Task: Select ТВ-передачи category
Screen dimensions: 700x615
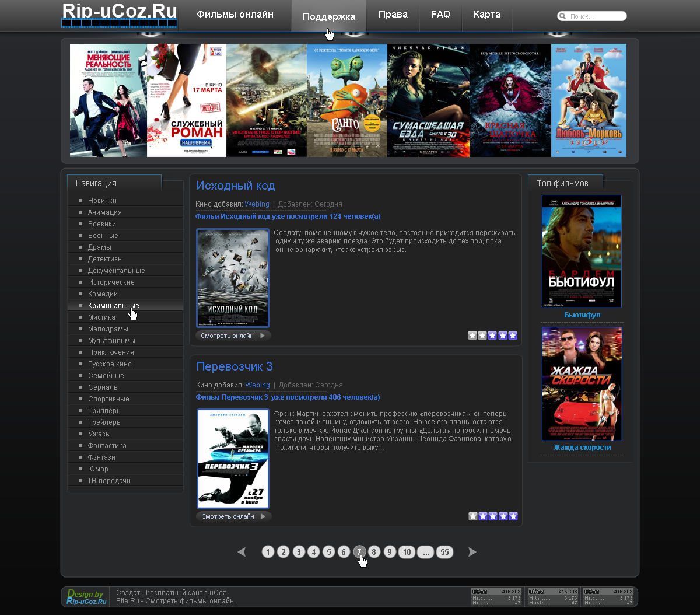Action: [x=125, y=481]
